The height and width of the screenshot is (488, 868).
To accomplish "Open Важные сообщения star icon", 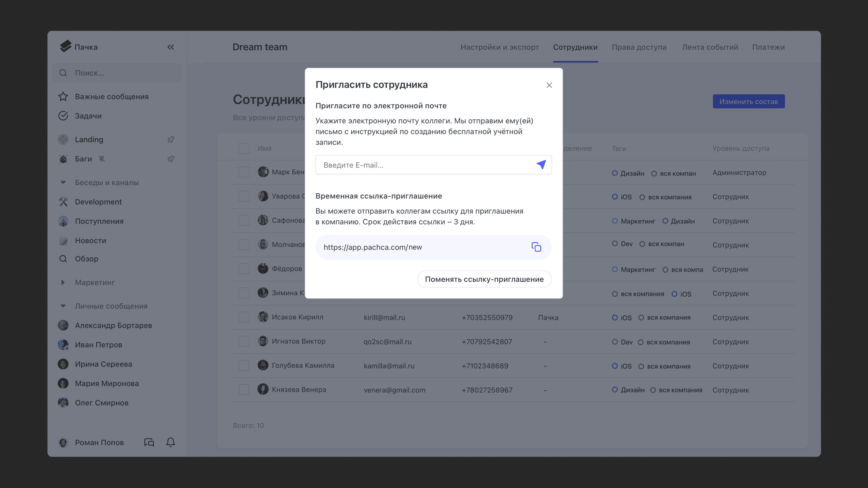I will click(x=63, y=97).
